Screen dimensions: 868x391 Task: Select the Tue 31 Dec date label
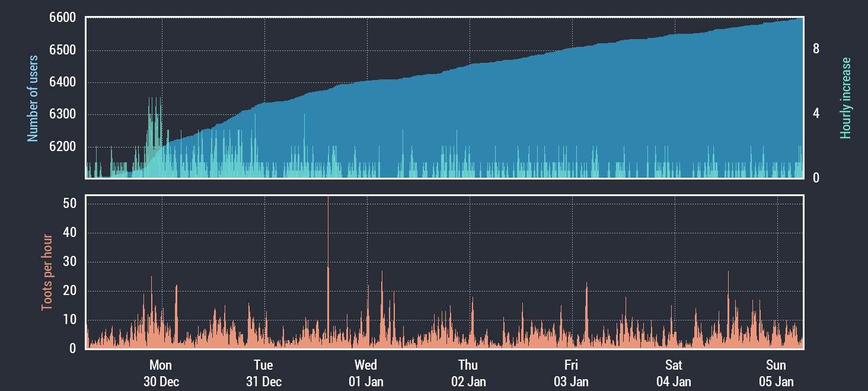pos(263,373)
